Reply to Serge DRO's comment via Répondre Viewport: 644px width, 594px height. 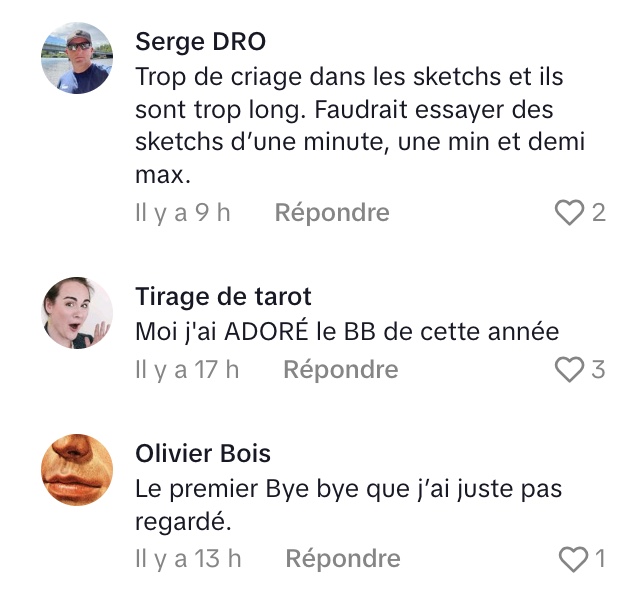tap(332, 212)
